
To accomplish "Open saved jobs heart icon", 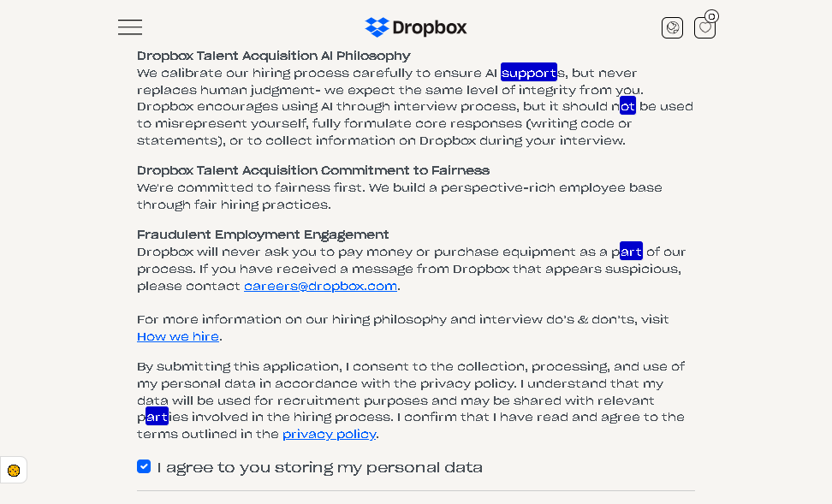I will pyautogui.click(x=704, y=28).
